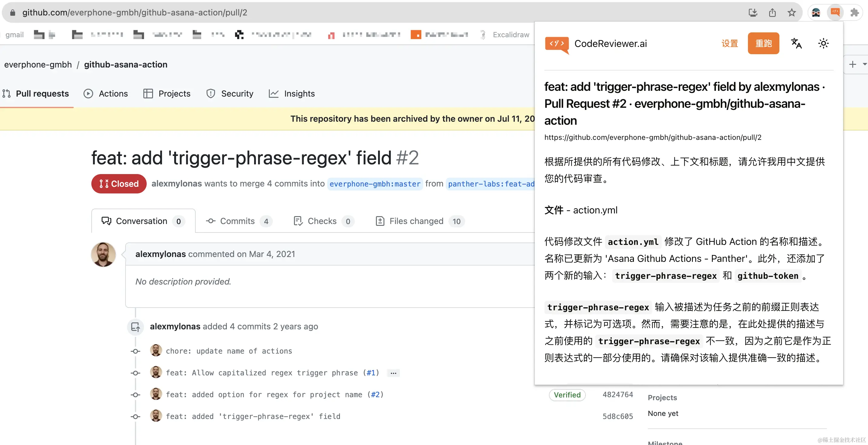Click the CodeReviewer.ai logo in popup
Image resolution: width=868 pixels, height=445 pixels.
(557, 45)
